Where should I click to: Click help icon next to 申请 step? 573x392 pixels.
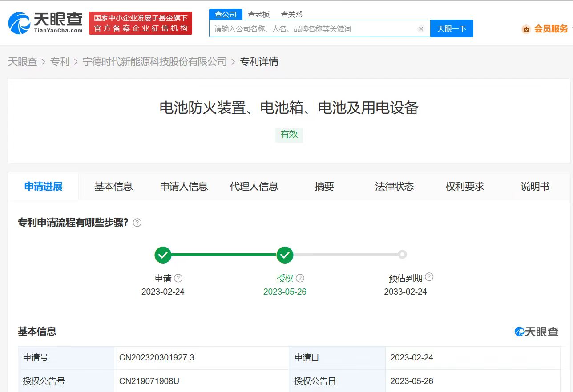pyautogui.click(x=178, y=278)
